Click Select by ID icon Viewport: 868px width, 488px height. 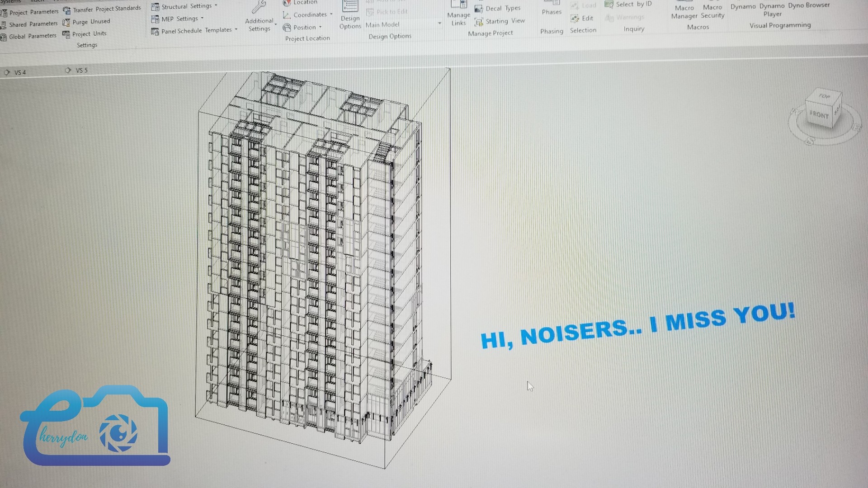tap(609, 5)
